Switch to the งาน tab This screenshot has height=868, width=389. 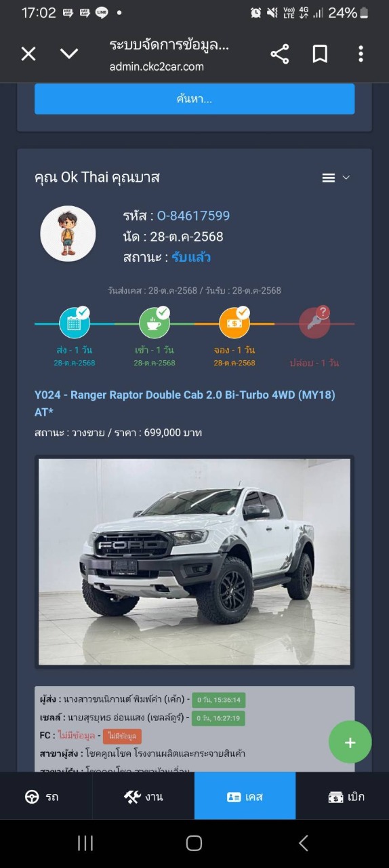click(x=144, y=796)
